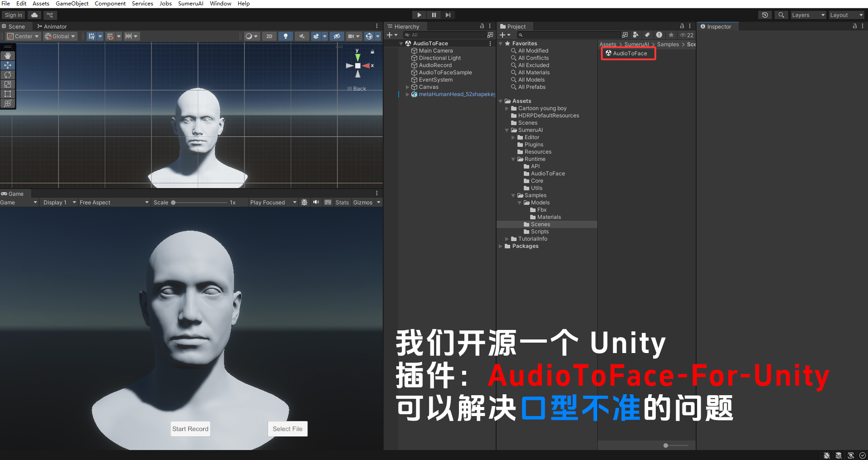Image resolution: width=868 pixels, height=460 pixels.
Task: Toggle frame debugger bug icon in Game view
Action: tap(304, 202)
